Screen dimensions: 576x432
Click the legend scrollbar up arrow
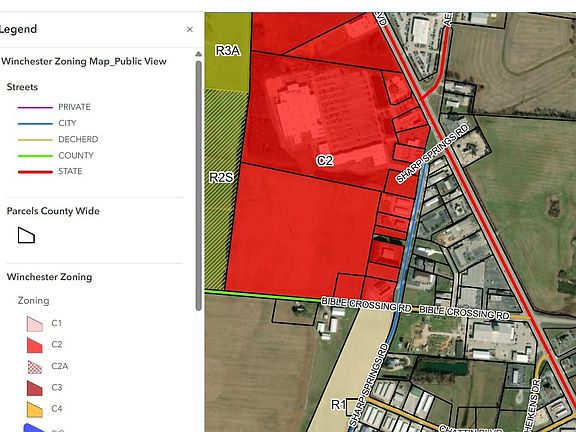[x=198, y=54]
